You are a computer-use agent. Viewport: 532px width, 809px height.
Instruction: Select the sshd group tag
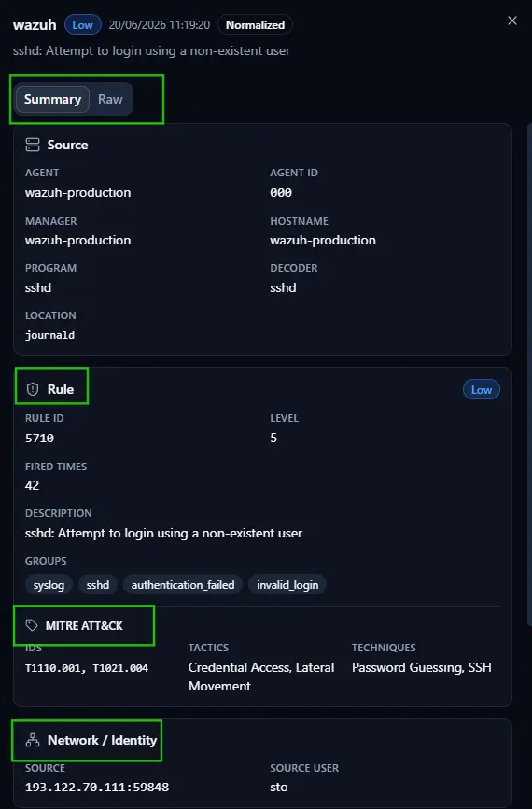[x=98, y=585]
